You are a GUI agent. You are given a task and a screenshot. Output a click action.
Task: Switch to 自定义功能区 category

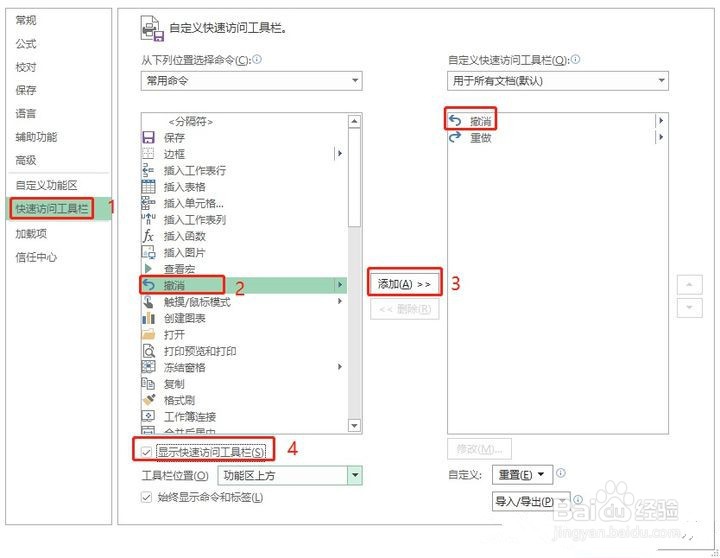point(46,185)
